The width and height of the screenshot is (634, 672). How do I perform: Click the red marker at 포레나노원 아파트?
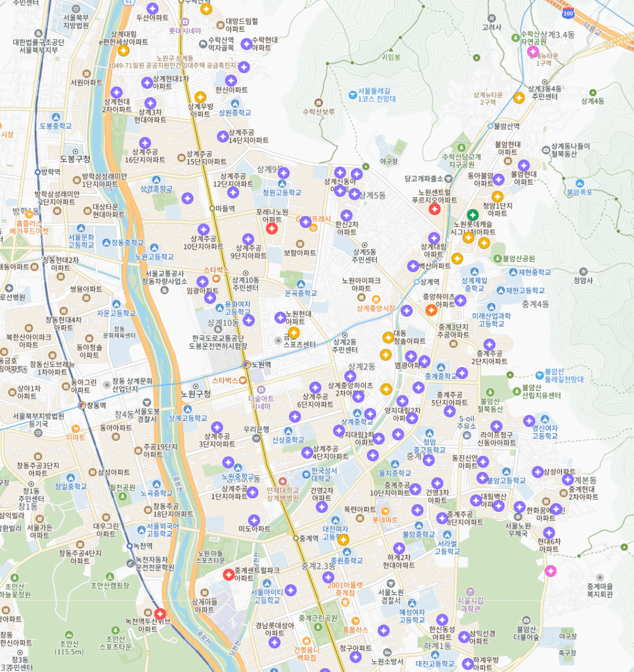click(x=271, y=229)
